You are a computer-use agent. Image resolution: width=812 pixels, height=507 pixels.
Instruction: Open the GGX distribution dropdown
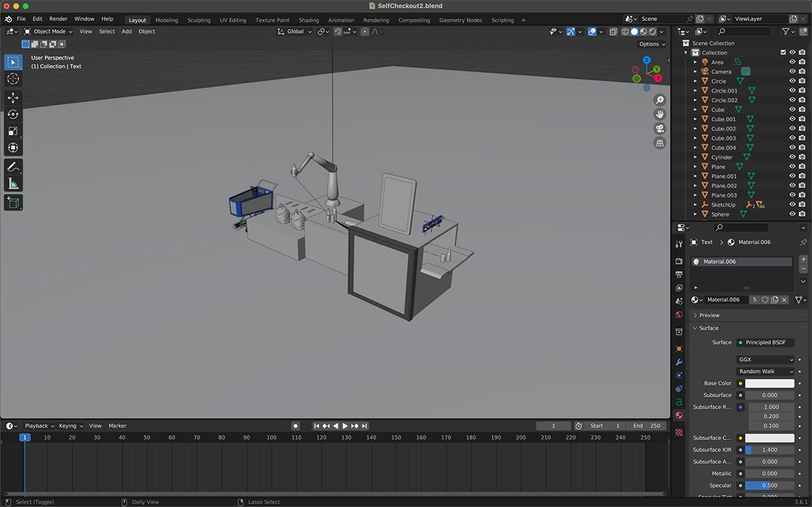tap(766, 359)
